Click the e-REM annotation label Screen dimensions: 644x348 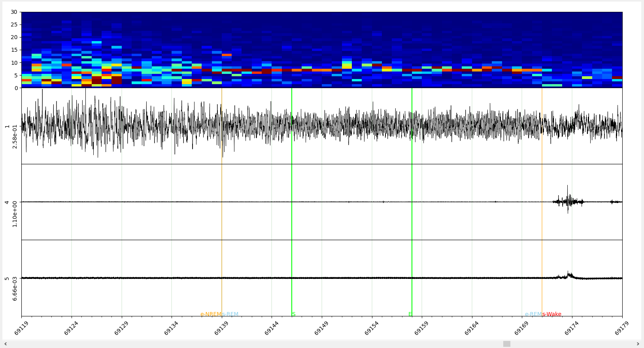pos(533,314)
